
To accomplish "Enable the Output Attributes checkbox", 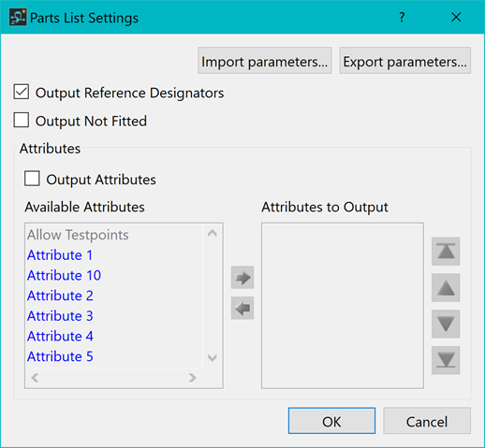I will [32, 179].
